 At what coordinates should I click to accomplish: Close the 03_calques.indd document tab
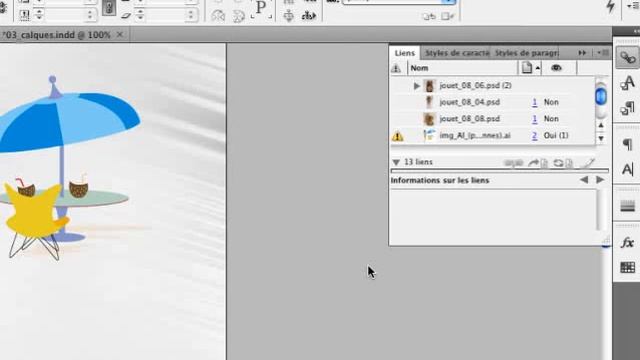pyautogui.click(x=120, y=35)
